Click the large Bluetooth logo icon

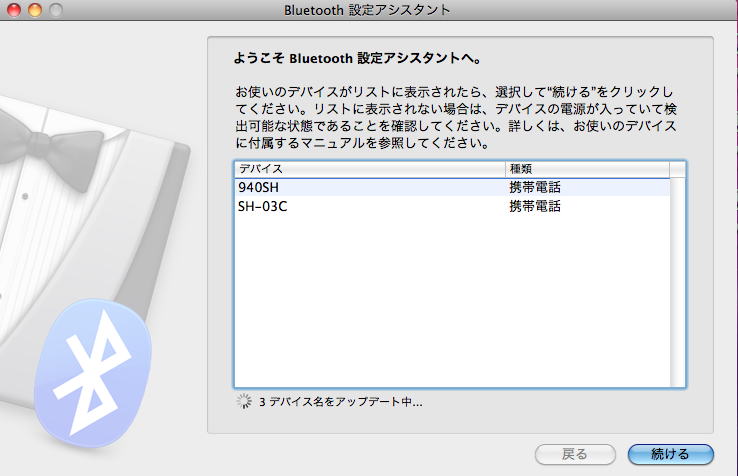[x=93, y=373]
